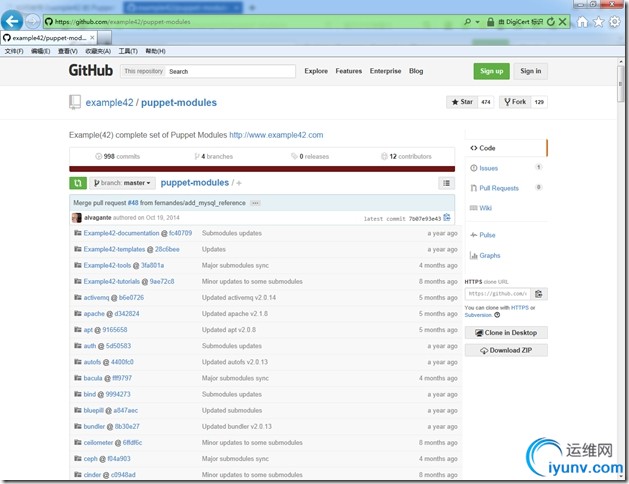
Task: Open the Code tab in sidebar
Action: click(505, 148)
